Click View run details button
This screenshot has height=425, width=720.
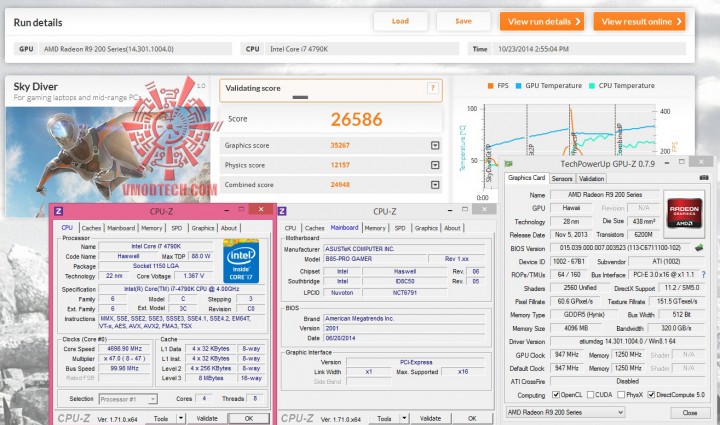pyautogui.click(x=542, y=22)
